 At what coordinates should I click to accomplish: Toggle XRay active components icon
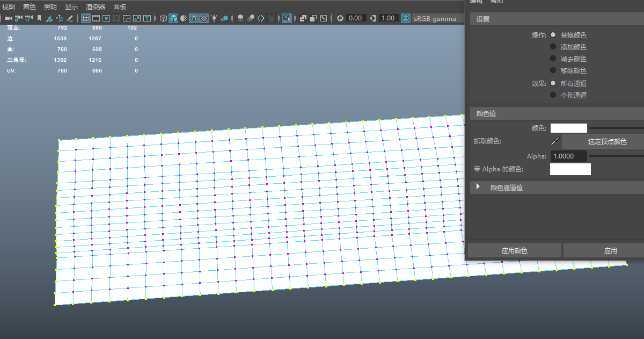click(313, 18)
